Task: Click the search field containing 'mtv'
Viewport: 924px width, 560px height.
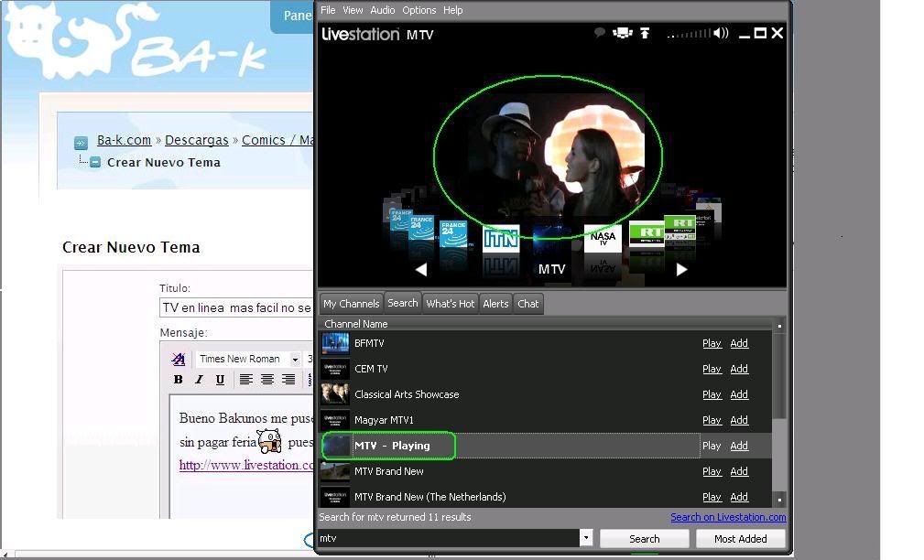Action: click(449, 538)
